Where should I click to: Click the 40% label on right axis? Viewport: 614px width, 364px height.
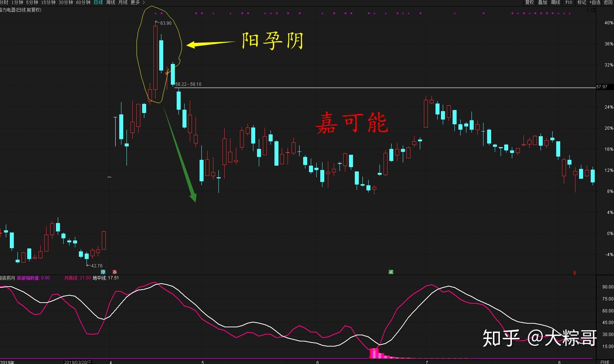(x=609, y=23)
